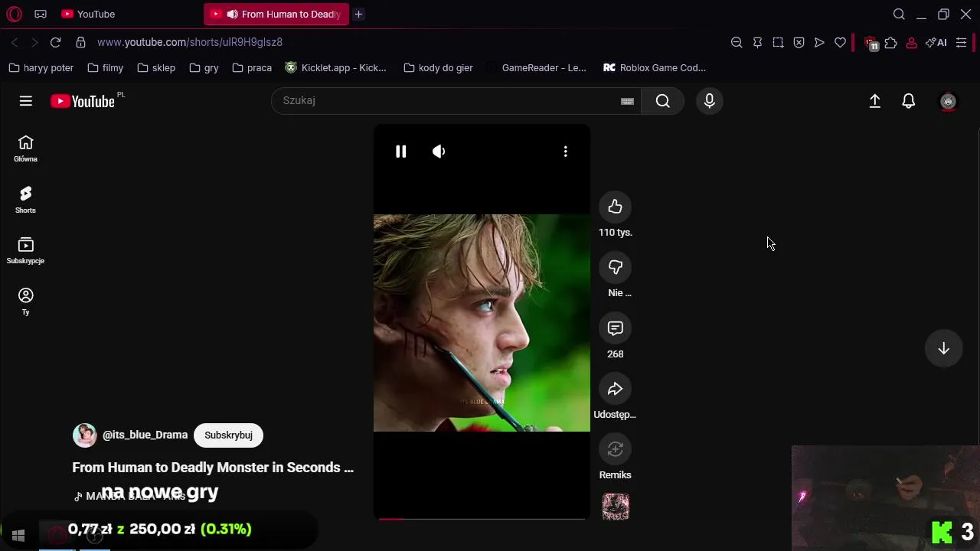Open the @its_blue_Drama channel name
The image size is (980, 551).
(145, 435)
